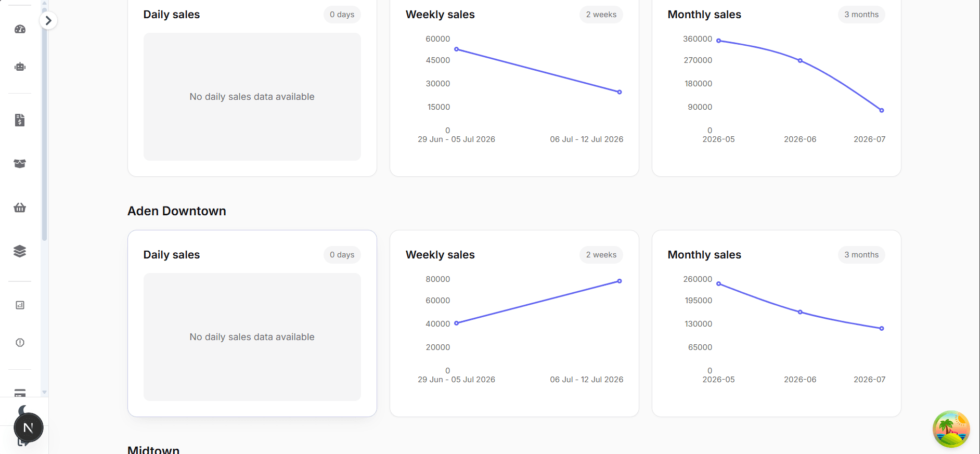Open the open-box inventory icon in sidebar
980x454 pixels.
(20, 164)
